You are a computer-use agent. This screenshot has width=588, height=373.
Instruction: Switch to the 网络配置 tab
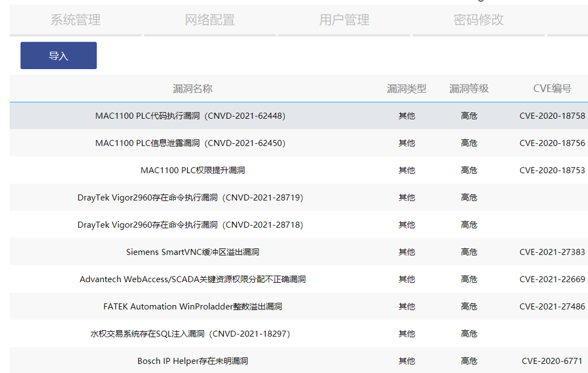coord(210,20)
